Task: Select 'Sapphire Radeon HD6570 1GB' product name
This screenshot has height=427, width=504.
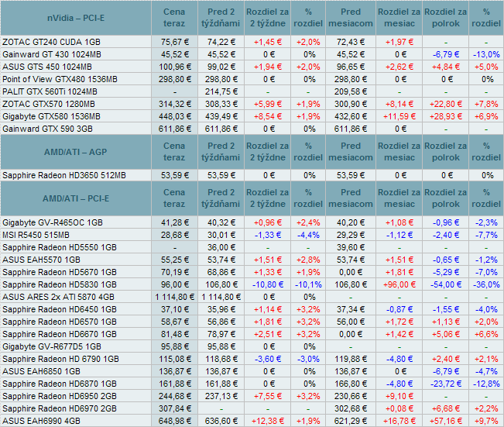Action: click(60, 322)
